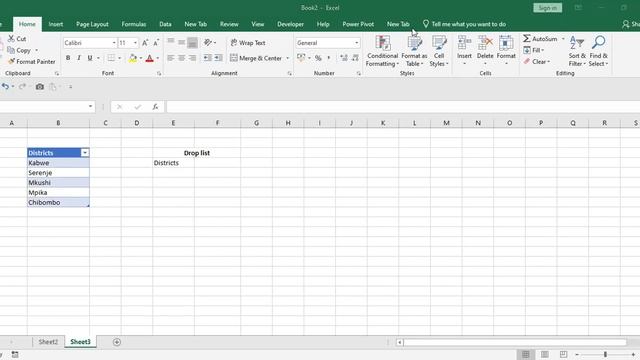Open Format as Table
The height and width of the screenshot is (360, 640).
pos(414,51)
